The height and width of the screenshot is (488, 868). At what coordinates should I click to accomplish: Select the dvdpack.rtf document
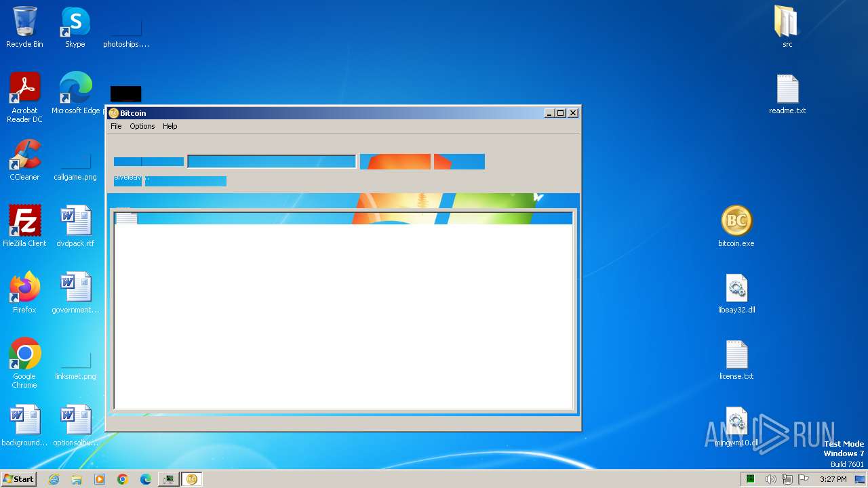75,226
